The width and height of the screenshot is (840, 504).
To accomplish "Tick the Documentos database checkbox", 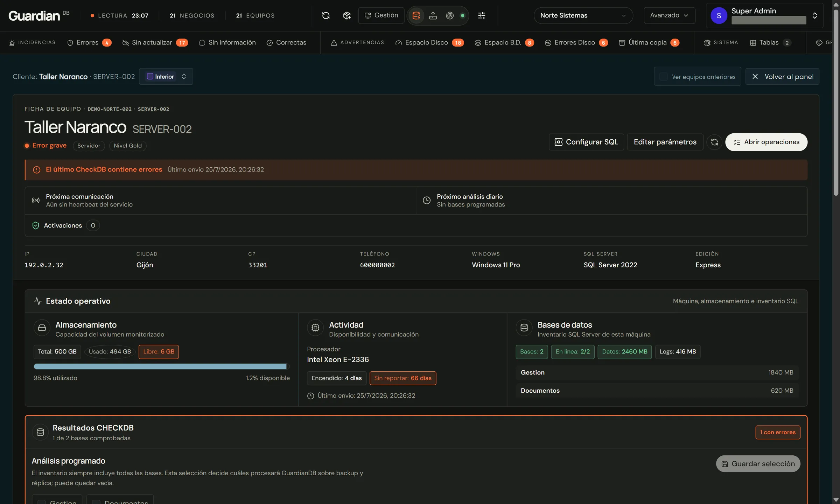I will coord(96,502).
